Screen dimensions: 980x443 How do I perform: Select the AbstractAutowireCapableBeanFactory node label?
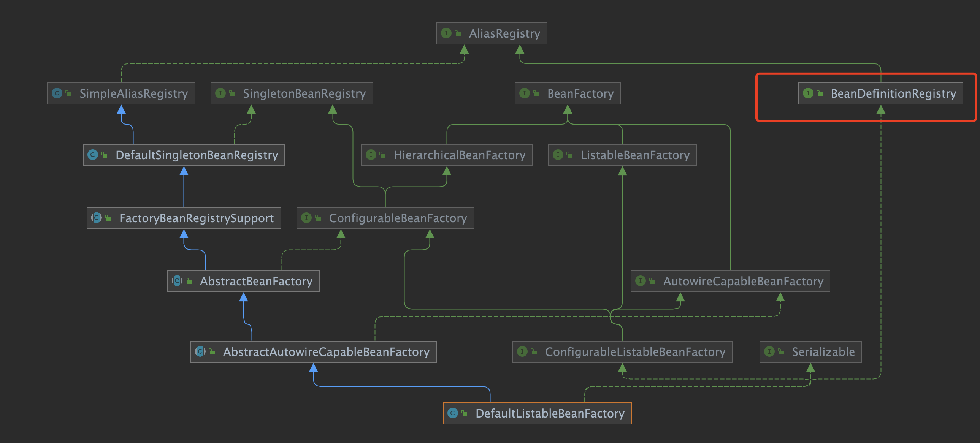(x=327, y=352)
